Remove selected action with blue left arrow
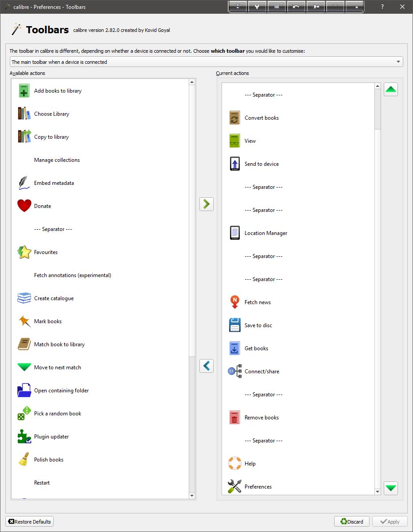This screenshot has height=532, width=413. tap(206, 366)
